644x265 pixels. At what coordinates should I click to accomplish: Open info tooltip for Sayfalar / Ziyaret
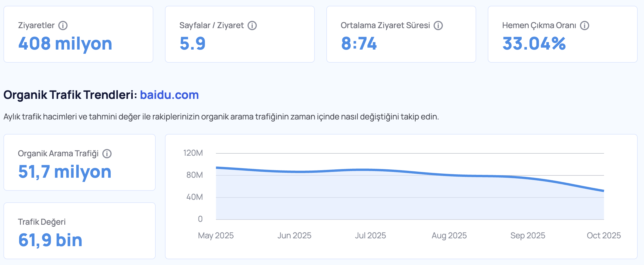click(x=252, y=26)
